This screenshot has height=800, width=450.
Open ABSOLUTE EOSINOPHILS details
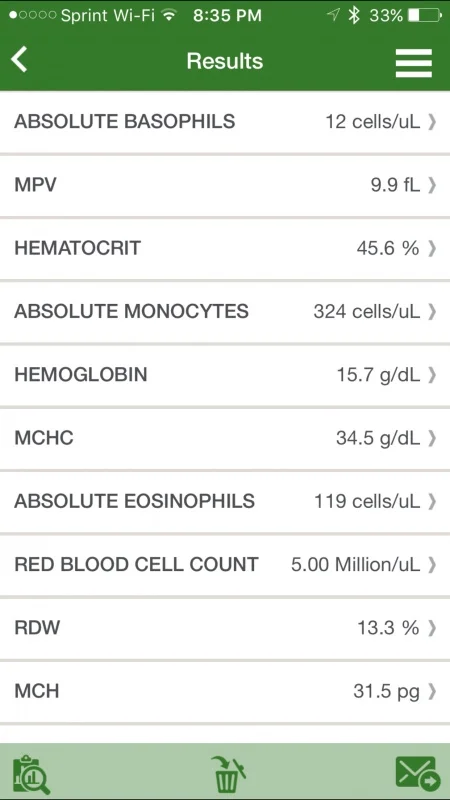(225, 502)
